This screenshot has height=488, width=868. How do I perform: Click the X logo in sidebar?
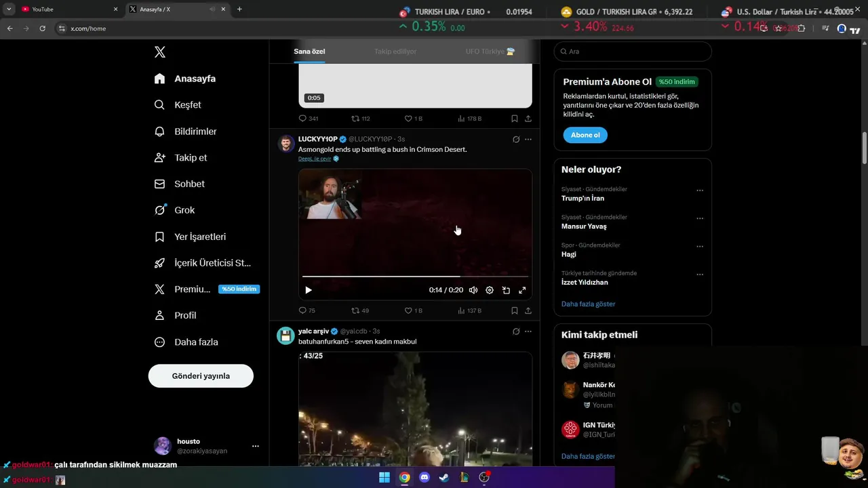(159, 52)
